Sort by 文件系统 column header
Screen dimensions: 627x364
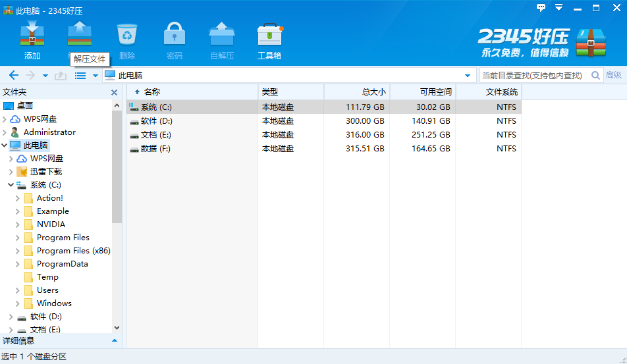click(x=489, y=92)
